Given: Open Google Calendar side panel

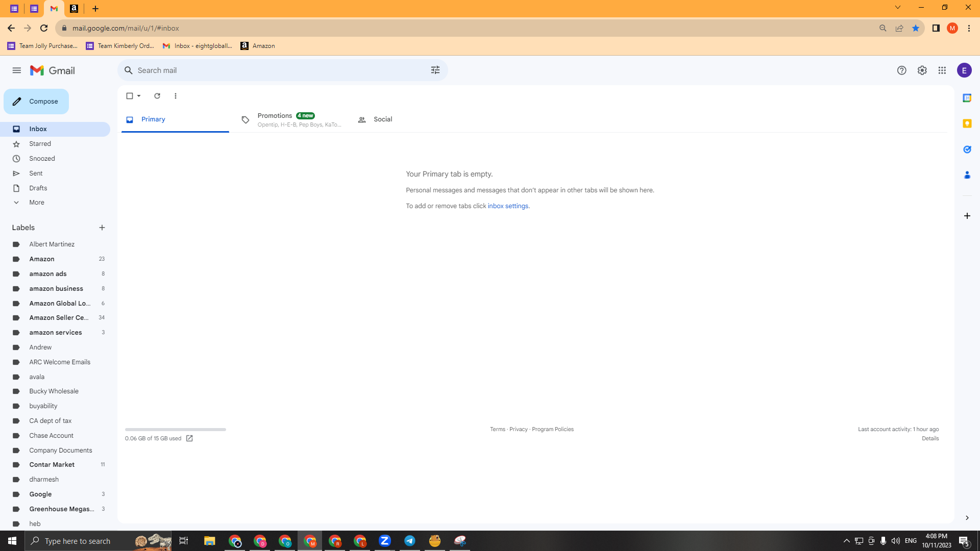Looking at the screenshot, I should click(x=967, y=98).
